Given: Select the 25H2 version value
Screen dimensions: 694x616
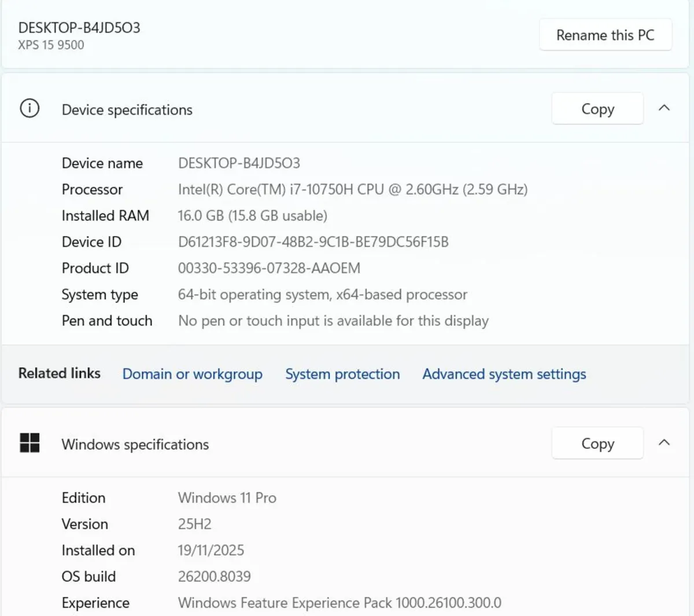Looking at the screenshot, I should tap(195, 524).
